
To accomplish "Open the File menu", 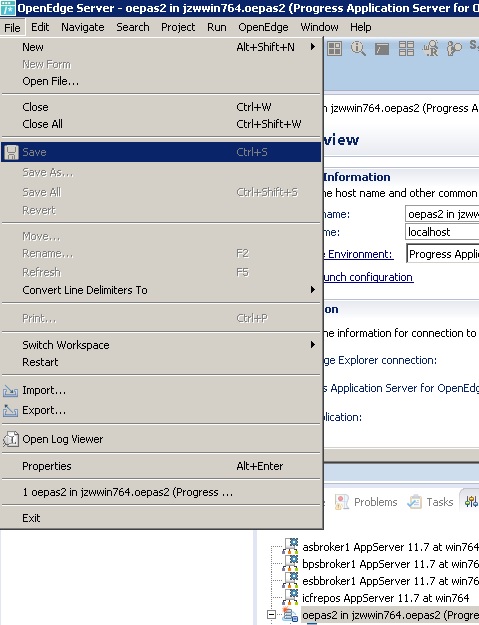I will (x=12, y=28).
